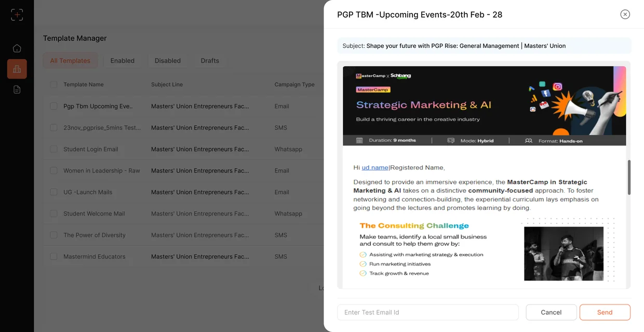Click the Strategic Marketing & AI banner image
Screen dimensions: 644x332
coord(484,106)
